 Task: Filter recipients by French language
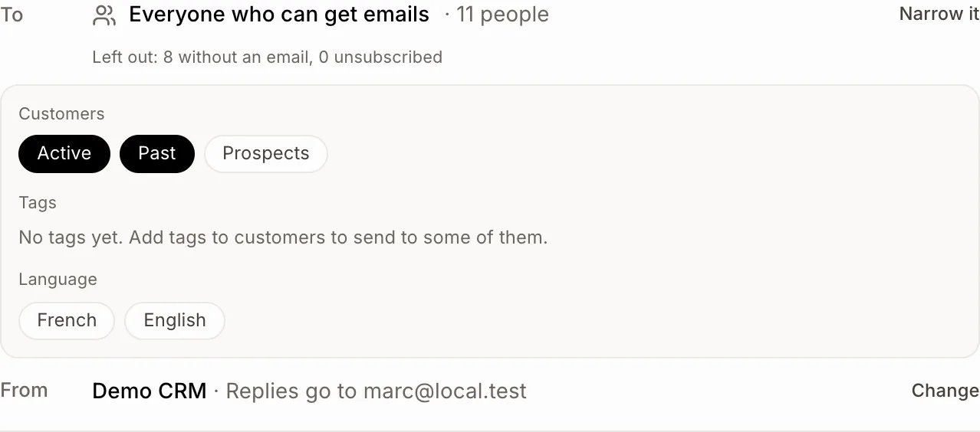(x=67, y=320)
